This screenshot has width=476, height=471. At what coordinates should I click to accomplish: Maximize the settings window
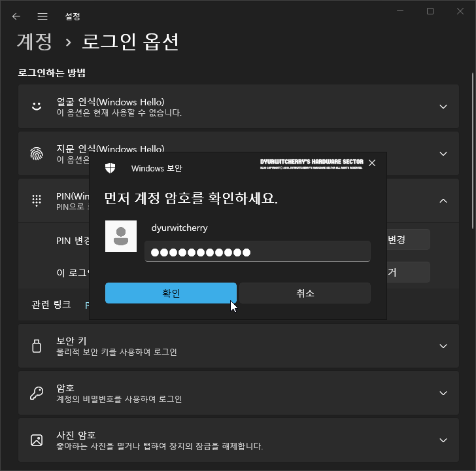pyautogui.click(x=430, y=11)
